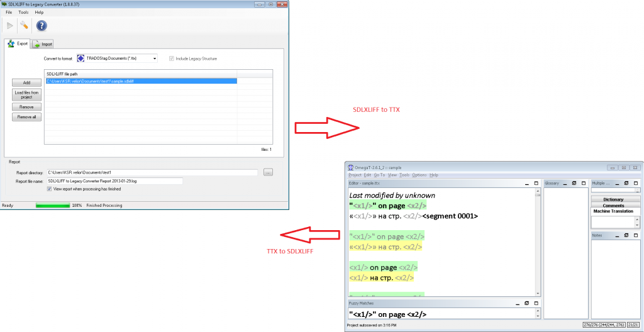Image resolution: width=644 pixels, height=332 pixels.
Task: Open the Dictionary pane tab in OmegaT
Action: [x=614, y=199]
